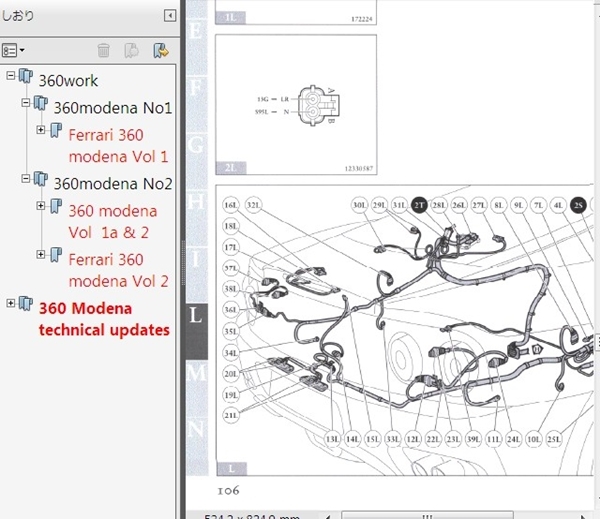
Task: Click the 360work bookmark book icon
Action: [x=26, y=76]
